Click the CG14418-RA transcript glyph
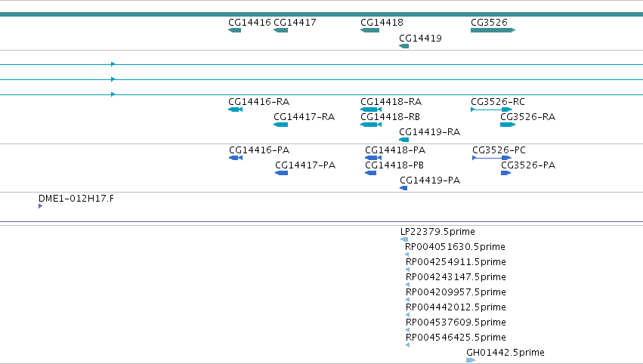The image size is (643, 364). point(371,110)
